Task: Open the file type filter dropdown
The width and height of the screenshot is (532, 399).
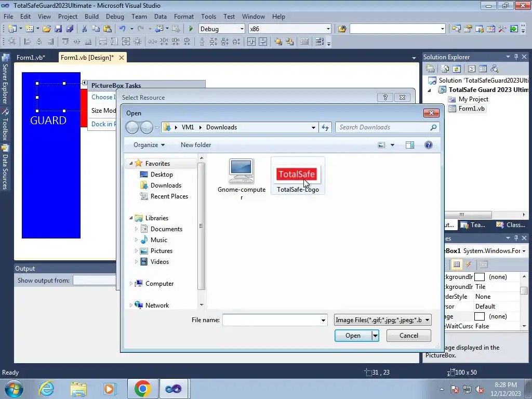Action: coord(382,320)
